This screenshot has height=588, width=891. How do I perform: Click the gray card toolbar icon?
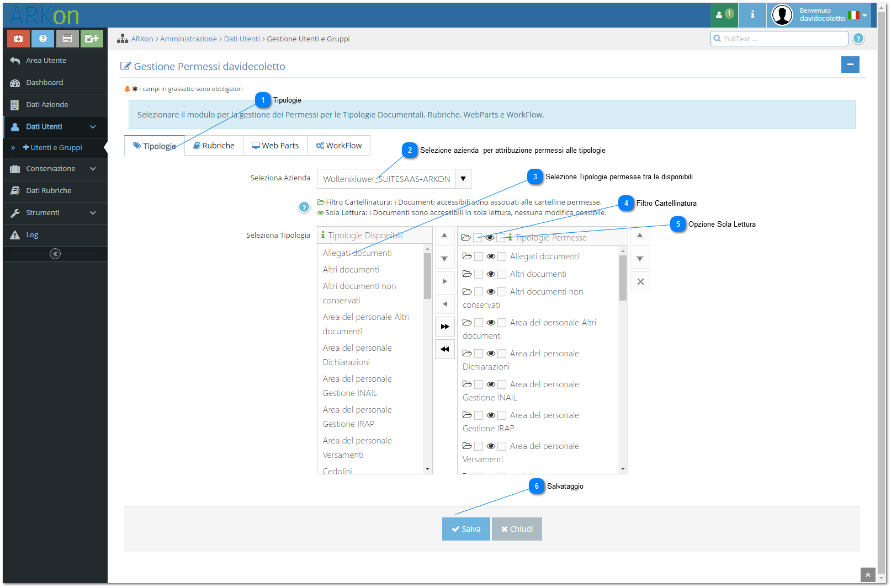(67, 39)
